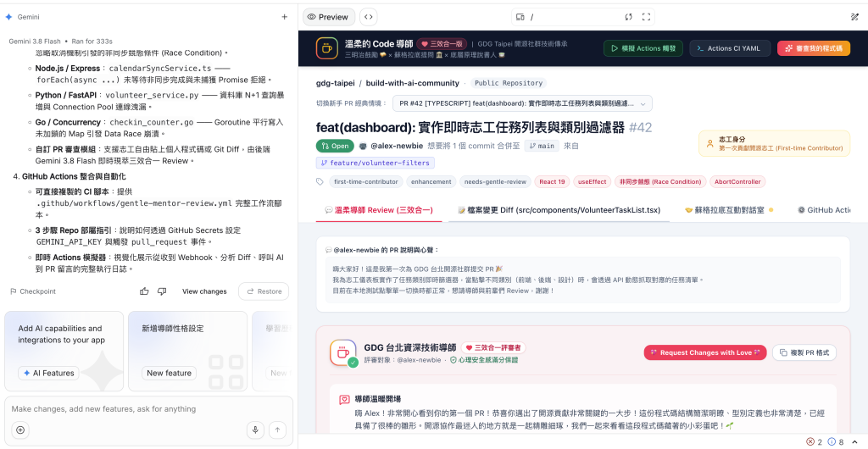This screenshot has height=449, width=868.
Task: Start new chat with plus icon
Action: click(x=285, y=17)
